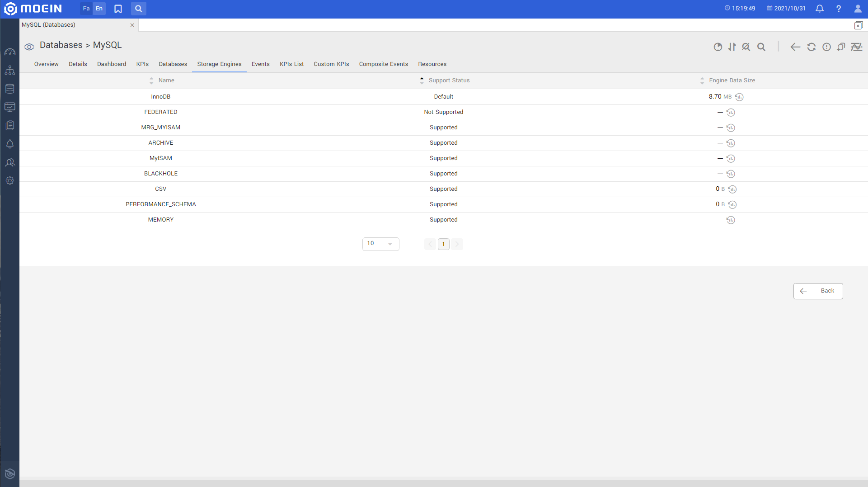Viewport: 868px width, 487px height.
Task: Open the Databases tab
Action: click(x=173, y=64)
